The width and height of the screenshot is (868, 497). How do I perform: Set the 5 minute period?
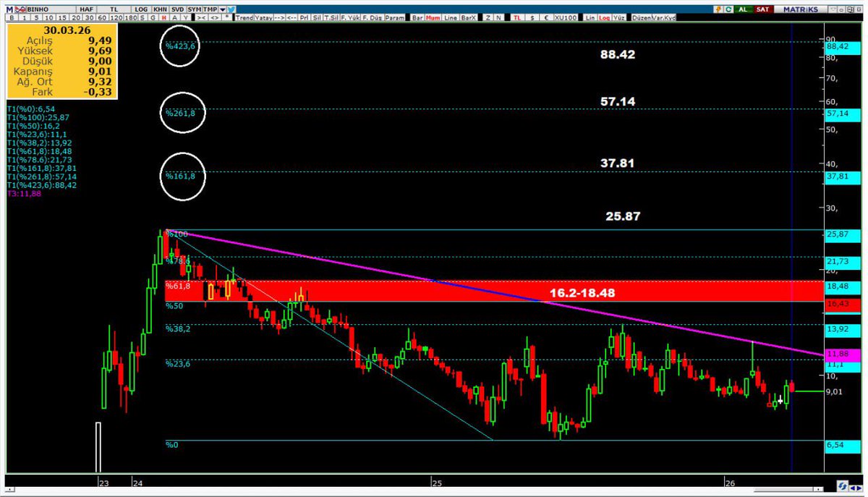click(37, 17)
